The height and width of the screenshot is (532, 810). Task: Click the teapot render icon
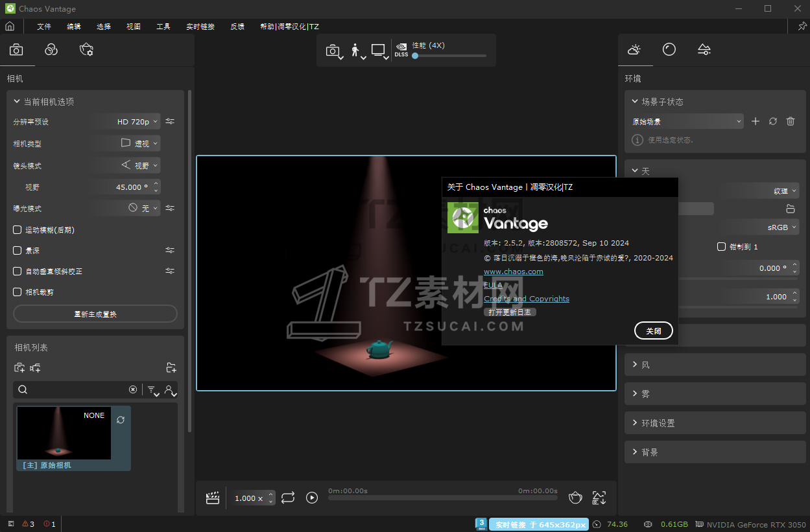pos(575,498)
